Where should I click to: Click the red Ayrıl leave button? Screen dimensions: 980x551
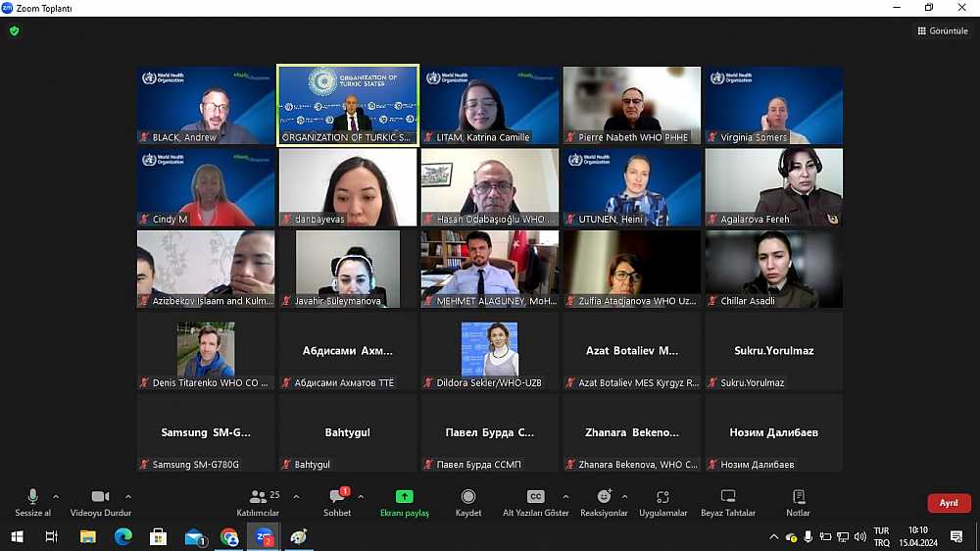(948, 503)
